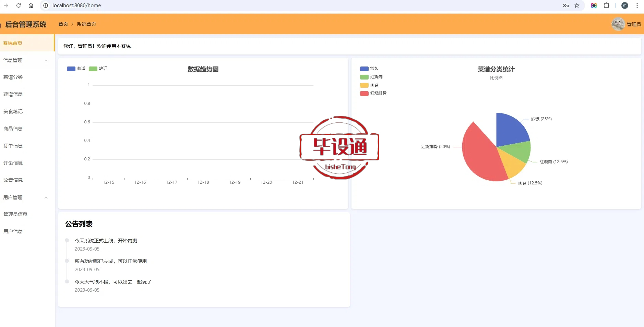Bookmark this page with the star icon

(577, 5)
